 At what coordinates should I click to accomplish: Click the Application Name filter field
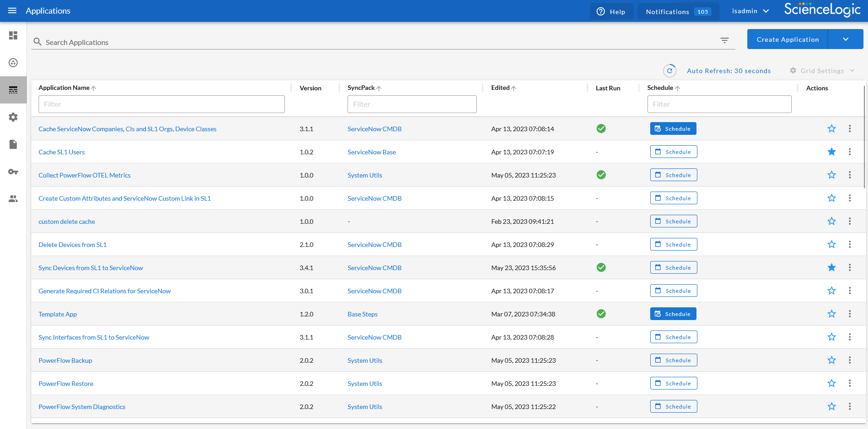tap(162, 104)
